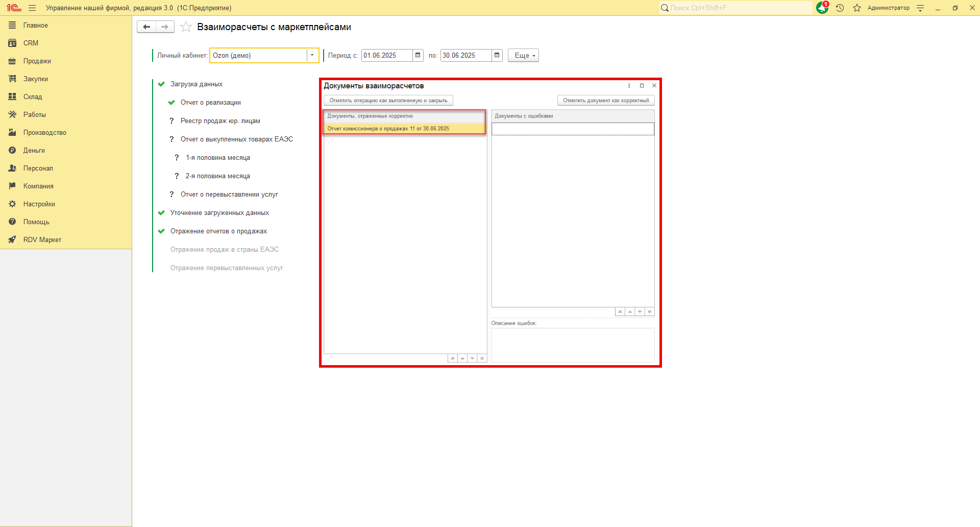Go to the Склад section
This screenshot has height=527, width=980.
click(33, 97)
